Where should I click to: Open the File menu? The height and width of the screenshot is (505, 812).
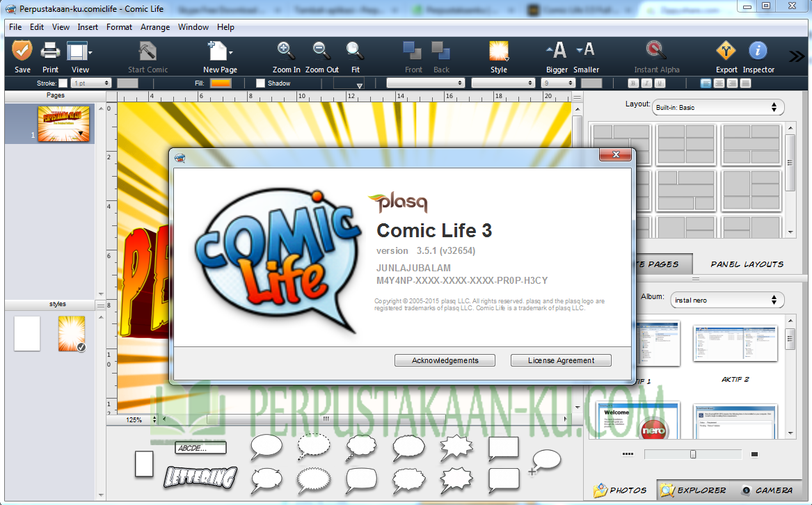tap(15, 27)
